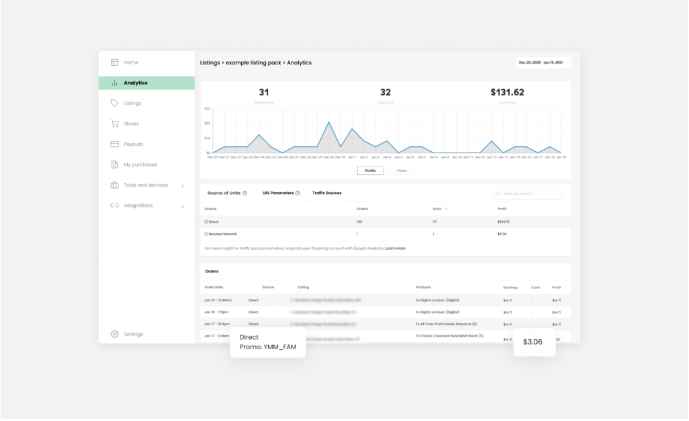
Task: Expand Tools and services submenu chevron
Action: click(x=182, y=186)
